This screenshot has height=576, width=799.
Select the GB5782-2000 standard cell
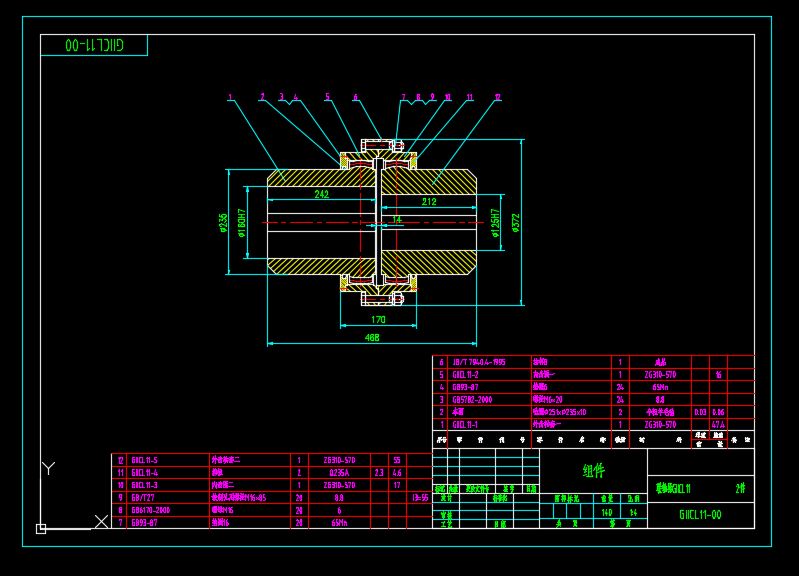pos(472,400)
